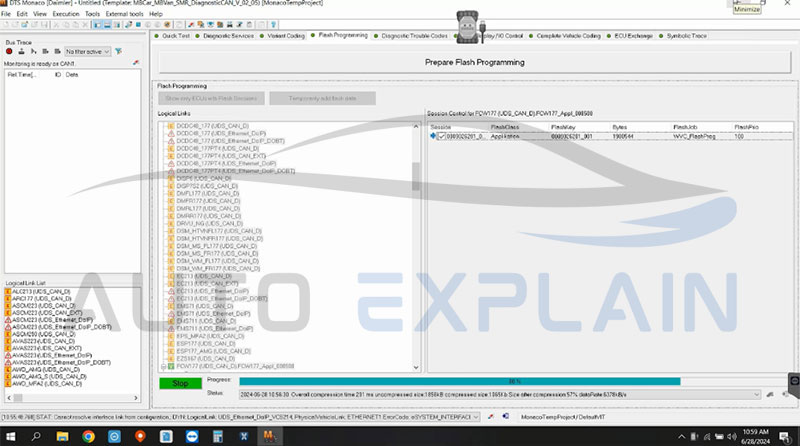
Task: Click the greyed-out scissors cut icon in the toolbar
Action: point(56,24)
